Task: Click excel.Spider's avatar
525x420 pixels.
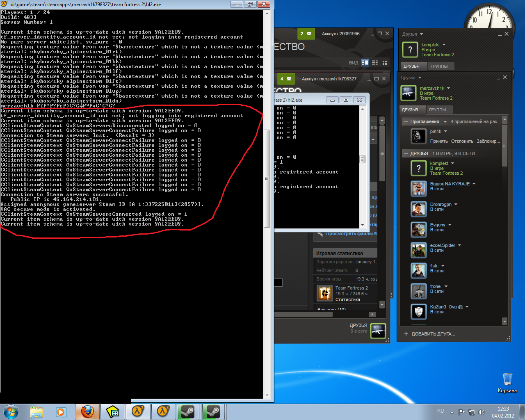Action: click(x=419, y=250)
